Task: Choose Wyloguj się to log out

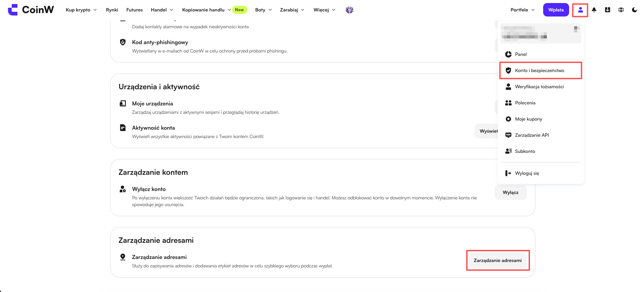Action: pos(540,173)
